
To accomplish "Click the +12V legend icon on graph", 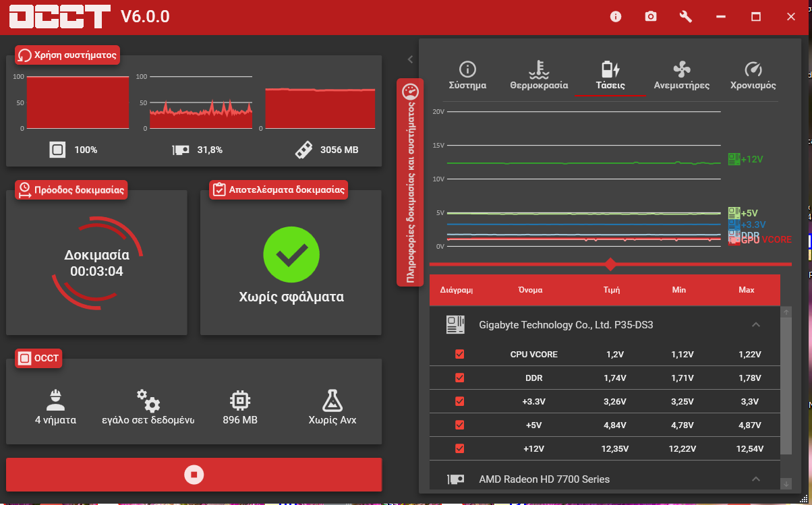I will pos(734,159).
